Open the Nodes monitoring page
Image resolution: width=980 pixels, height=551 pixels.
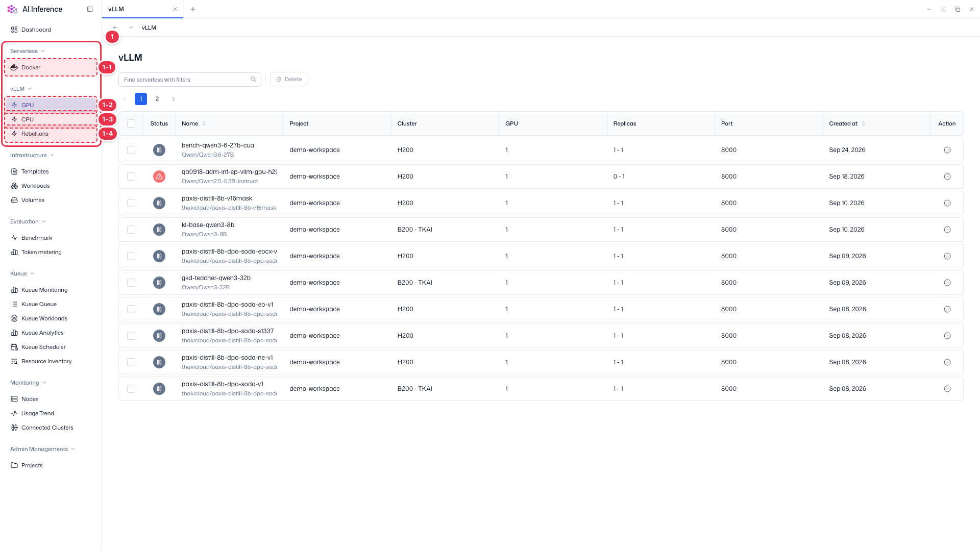[51, 399]
